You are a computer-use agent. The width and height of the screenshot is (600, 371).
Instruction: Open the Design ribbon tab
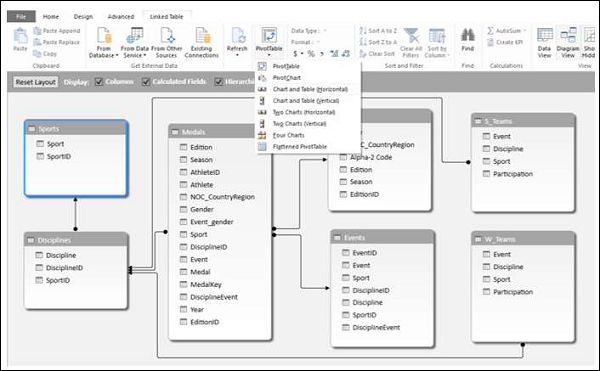tap(83, 16)
